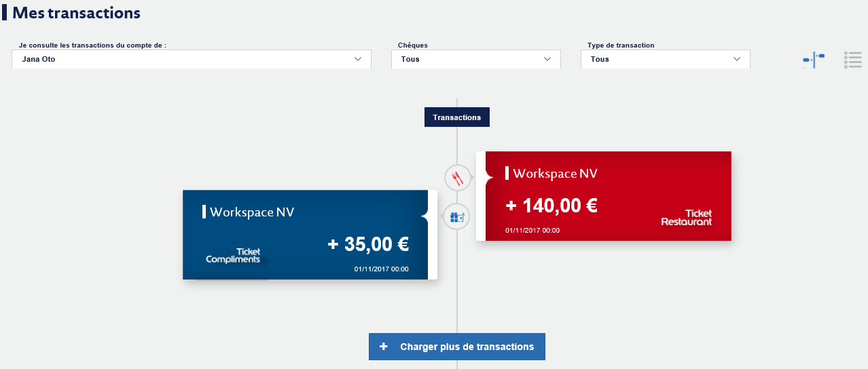Click the Mes transactions heading

(77, 13)
